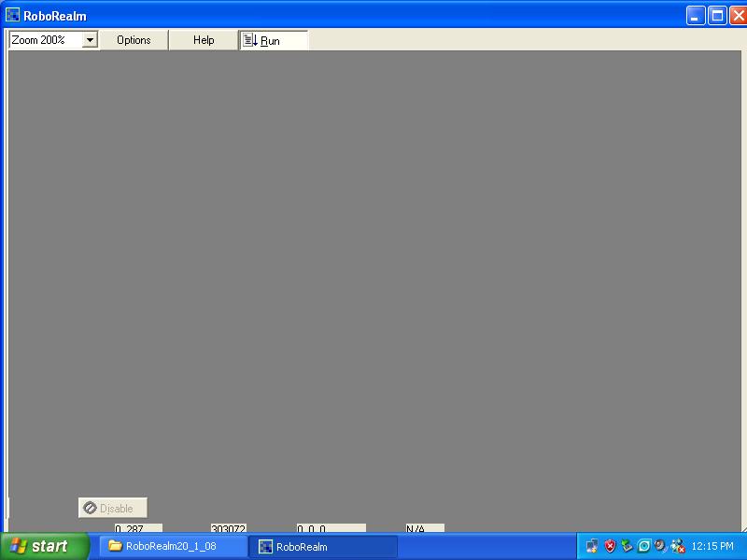The height and width of the screenshot is (560, 747).
Task: Click the Run pipeline icon
Action: coord(250,40)
